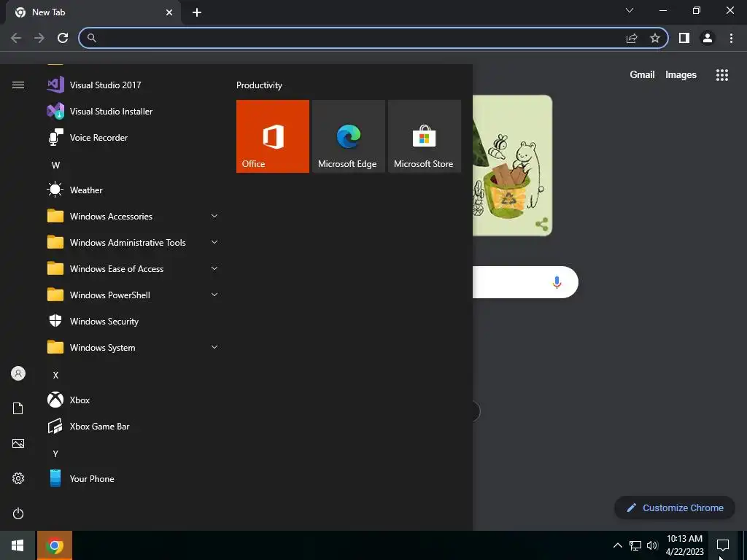Toggle Chrome side panel
The image size is (747, 560).
click(684, 38)
